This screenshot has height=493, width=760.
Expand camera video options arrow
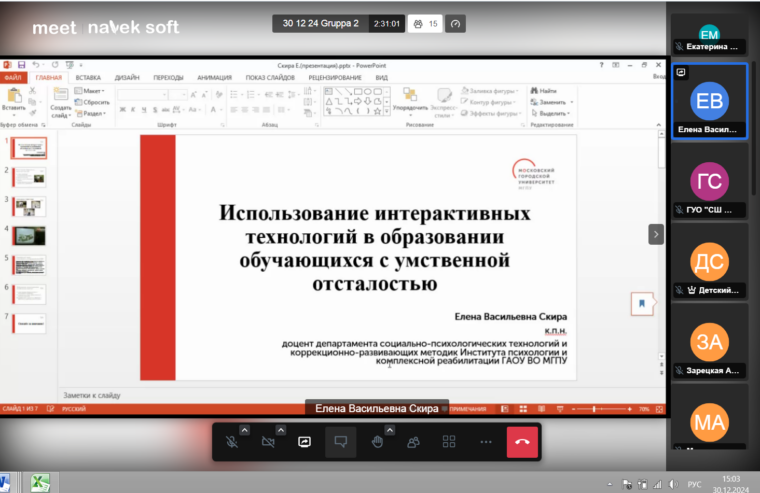[x=281, y=430]
